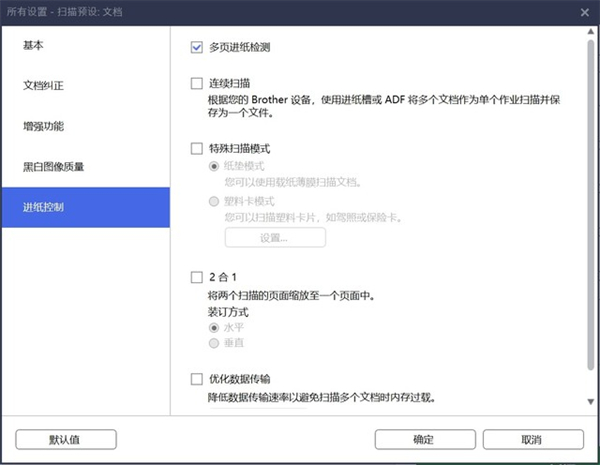This screenshot has height=465, width=600.
Task: Select the 纸垫模式 radio button
Action: tap(213, 167)
